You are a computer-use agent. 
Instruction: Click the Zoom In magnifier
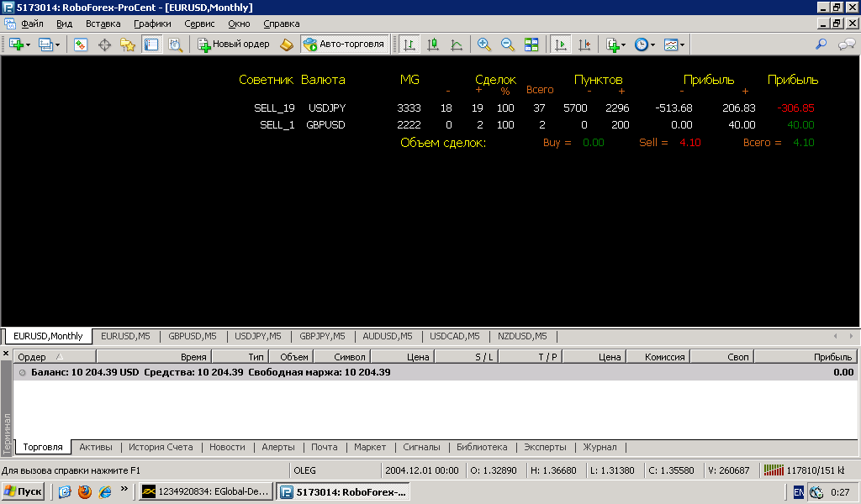(483, 45)
